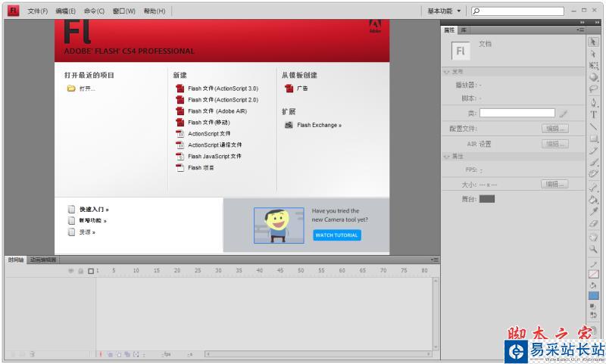Select the Bone tool
Image resolution: width=606 pixels, height=364 pixels.
tap(593, 188)
